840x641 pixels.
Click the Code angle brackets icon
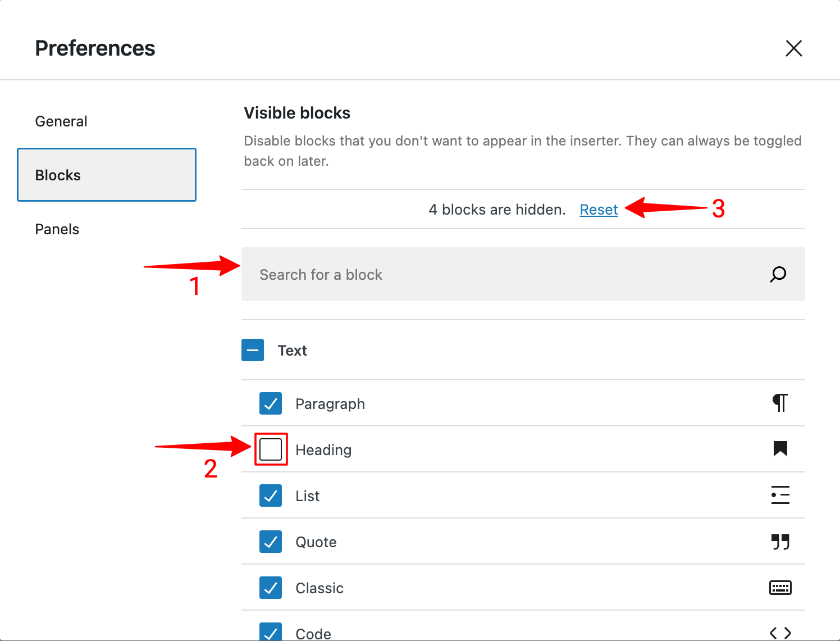[780, 633]
